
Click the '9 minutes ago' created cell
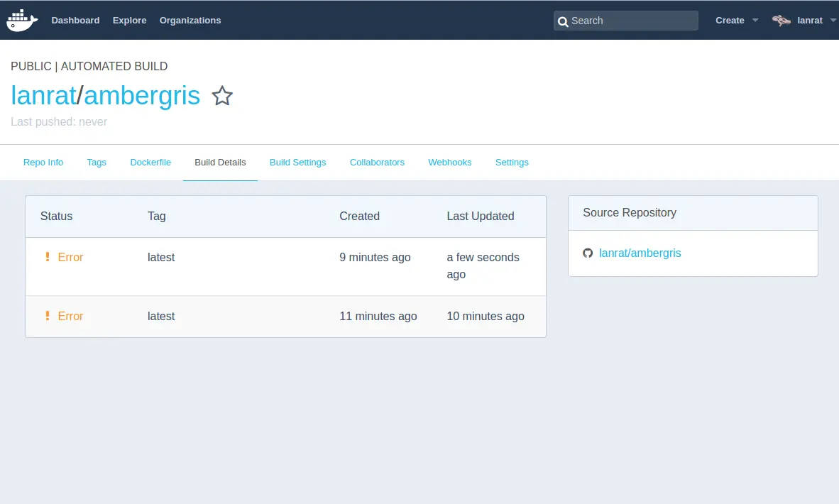[x=375, y=258]
